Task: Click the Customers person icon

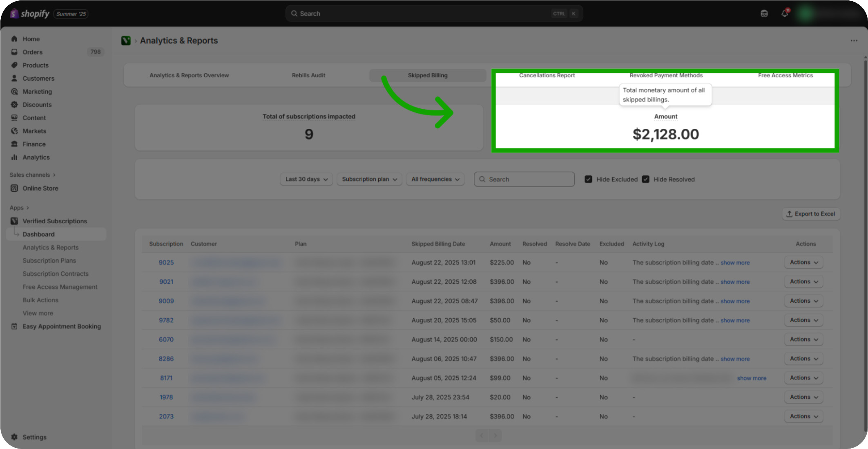Action: pos(14,78)
